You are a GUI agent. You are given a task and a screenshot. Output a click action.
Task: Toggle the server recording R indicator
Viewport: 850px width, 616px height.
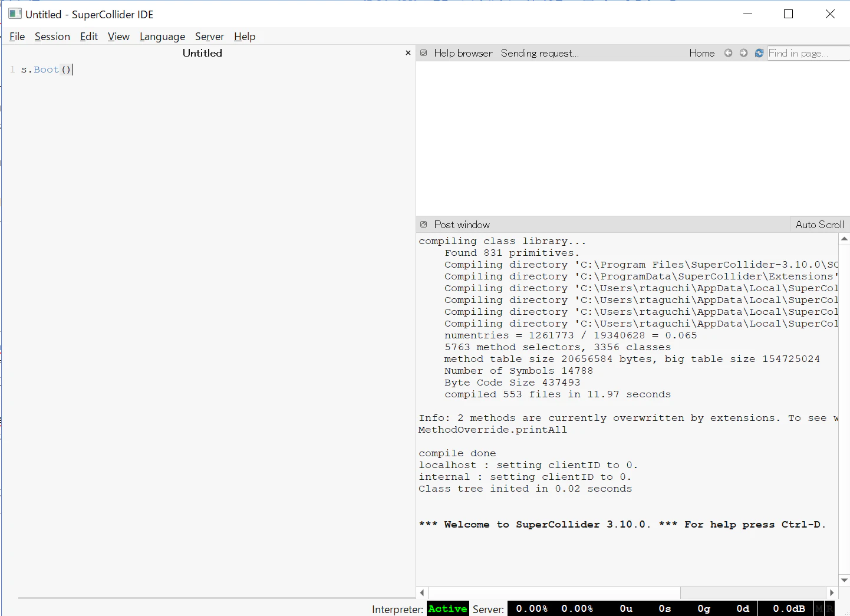[830, 608]
